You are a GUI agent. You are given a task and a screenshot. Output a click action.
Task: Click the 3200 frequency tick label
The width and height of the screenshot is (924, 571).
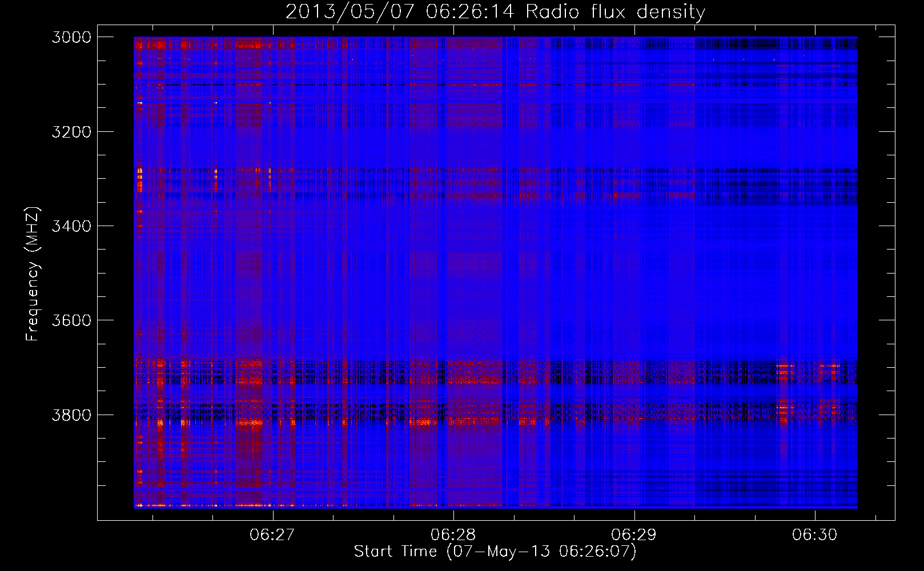(x=71, y=132)
